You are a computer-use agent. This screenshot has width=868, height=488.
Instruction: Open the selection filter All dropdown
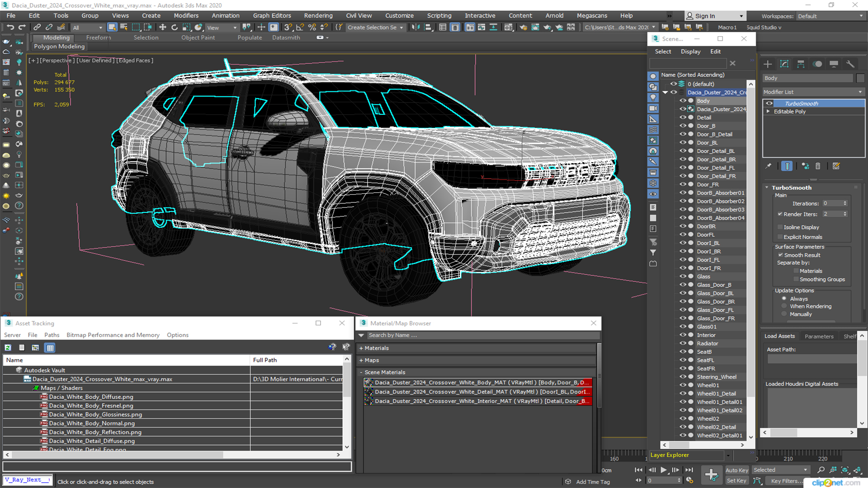coord(88,28)
